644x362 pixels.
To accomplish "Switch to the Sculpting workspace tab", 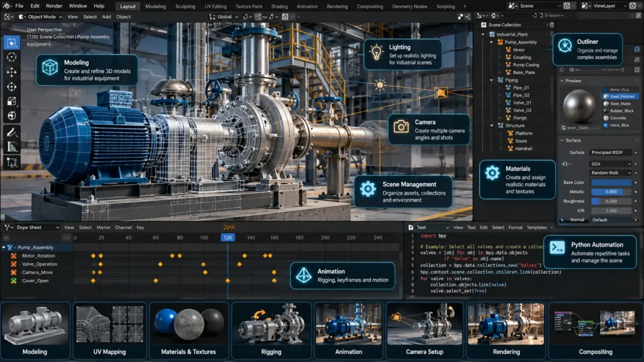I will pyautogui.click(x=186, y=6).
